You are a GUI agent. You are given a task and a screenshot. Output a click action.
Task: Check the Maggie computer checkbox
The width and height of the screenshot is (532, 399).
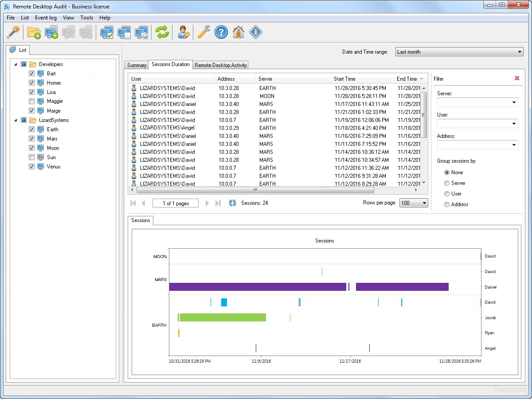[31, 102]
